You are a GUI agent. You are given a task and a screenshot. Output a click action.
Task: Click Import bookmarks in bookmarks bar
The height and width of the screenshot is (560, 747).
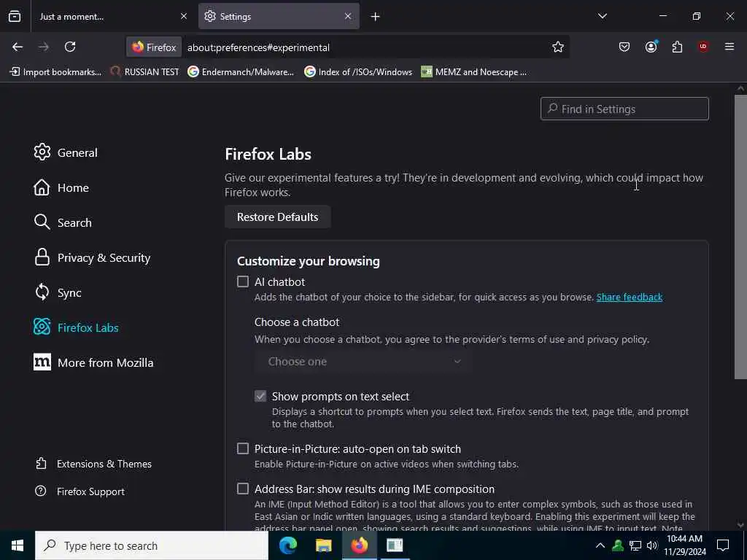55,72
